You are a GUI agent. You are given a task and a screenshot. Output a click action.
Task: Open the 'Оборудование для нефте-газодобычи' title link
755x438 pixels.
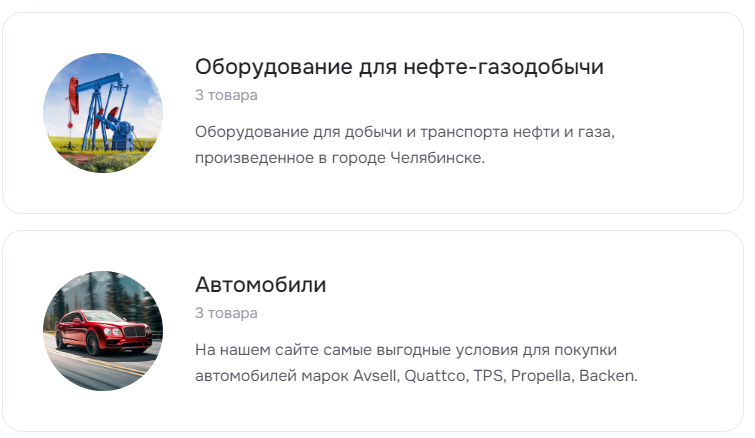pos(399,66)
